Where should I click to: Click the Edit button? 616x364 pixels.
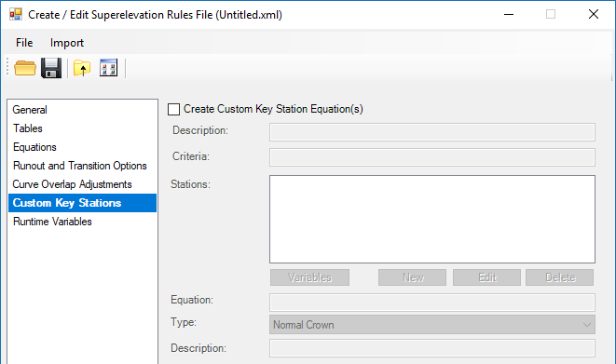pyautogui.click(x=486, y=277)
